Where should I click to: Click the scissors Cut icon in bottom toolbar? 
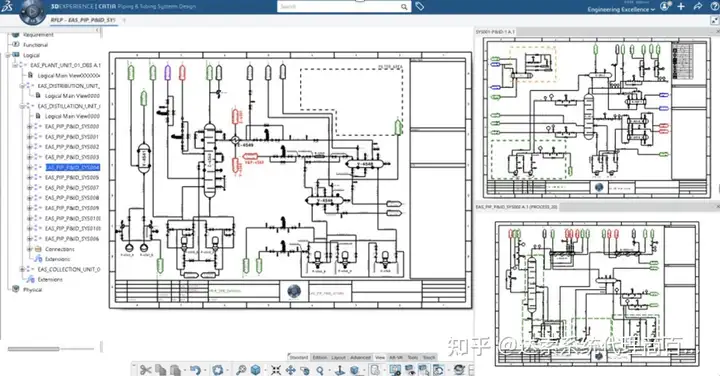(x=146, y=370)
